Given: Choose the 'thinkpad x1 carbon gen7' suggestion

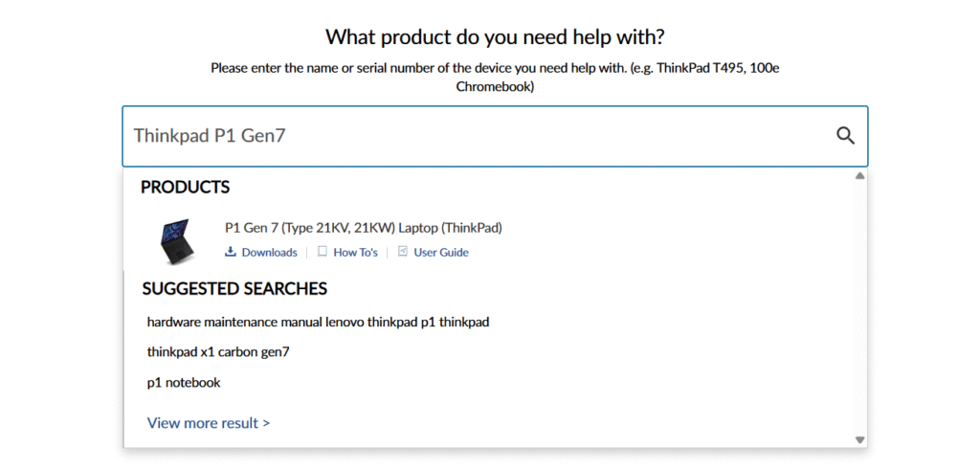Looking at the screenshot, I should [x=218, y=352].
